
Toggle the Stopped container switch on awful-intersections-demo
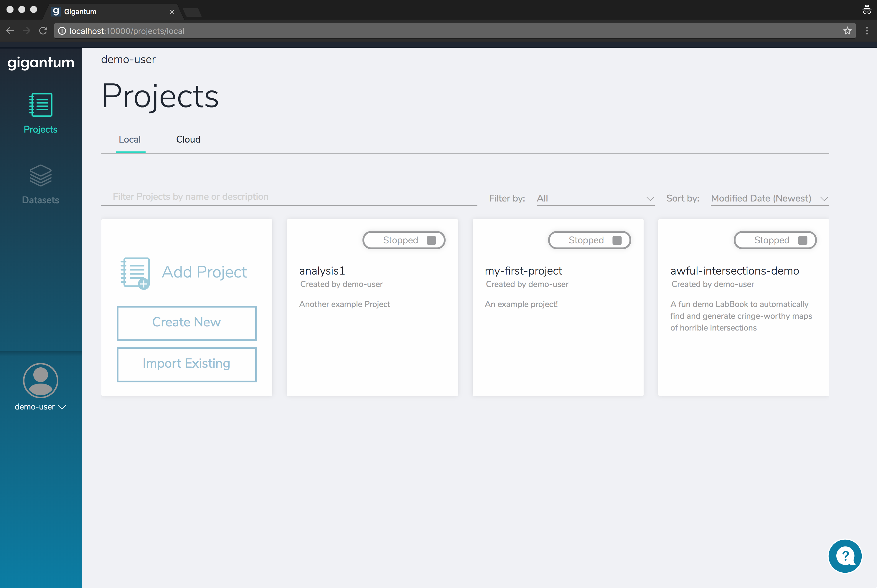click(x=775, y=240)
